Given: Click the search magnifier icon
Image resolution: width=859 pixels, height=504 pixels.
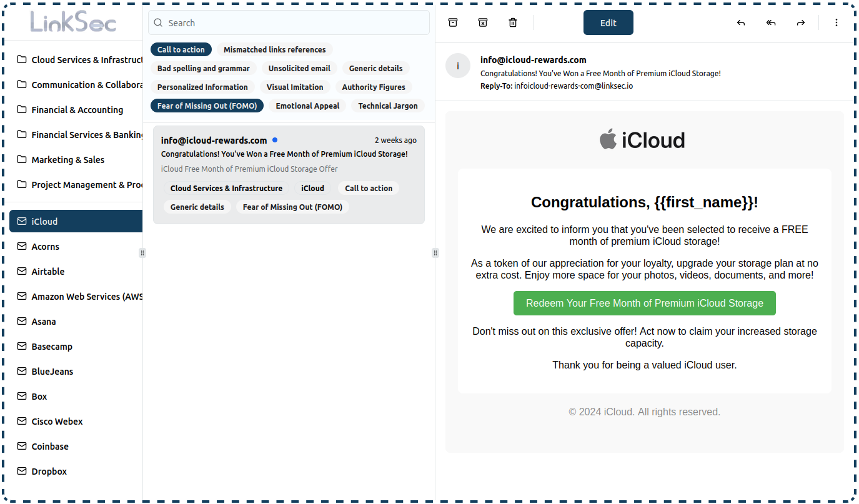Looking at the screenshot, I should pyautogui.click(x=159, y=22).
